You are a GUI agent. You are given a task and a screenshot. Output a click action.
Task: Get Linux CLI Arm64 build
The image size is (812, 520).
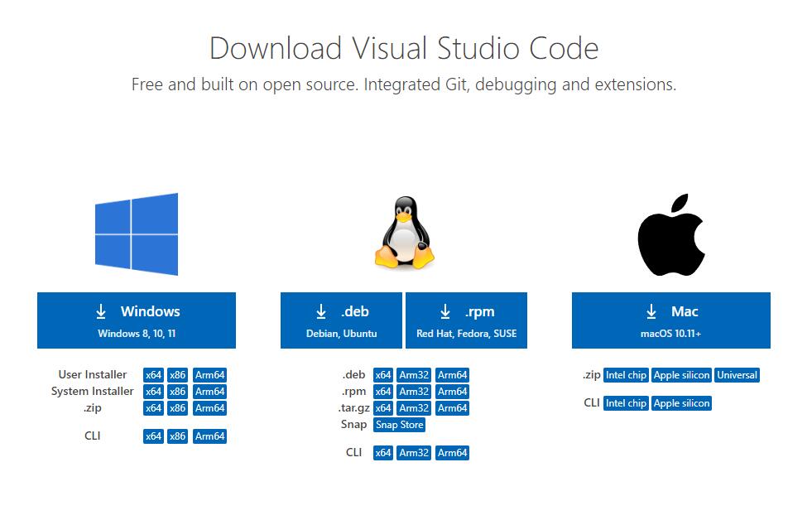(x=453, y=453)
